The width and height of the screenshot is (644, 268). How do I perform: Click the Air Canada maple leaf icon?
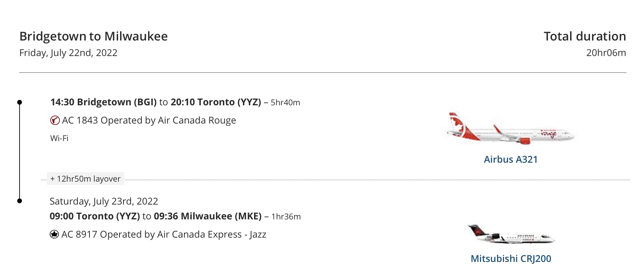coord(54,234)
